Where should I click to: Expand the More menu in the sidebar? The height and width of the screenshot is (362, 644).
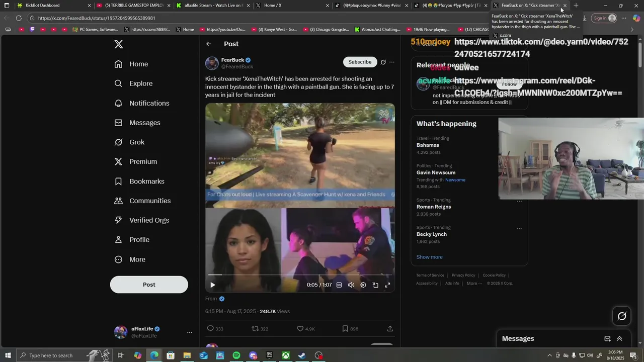[x=130, y=259]
